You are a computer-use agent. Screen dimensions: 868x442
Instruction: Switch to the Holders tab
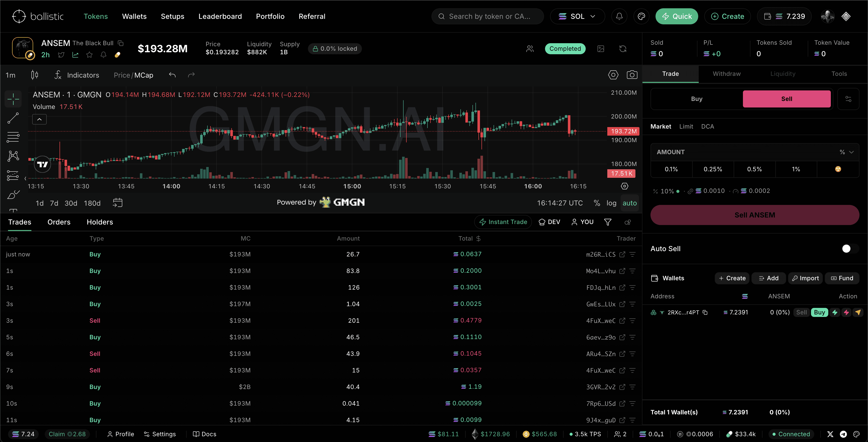[x=100, y=222]
